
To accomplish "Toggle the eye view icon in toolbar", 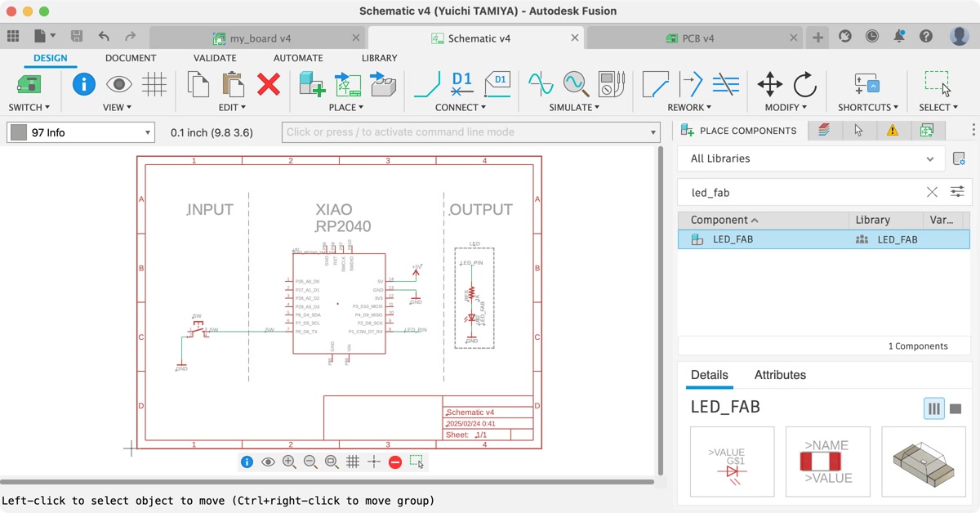I will pos(119,84).
